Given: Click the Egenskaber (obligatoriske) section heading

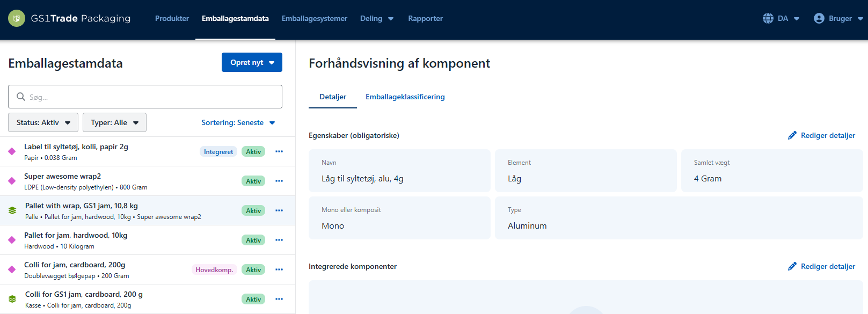Looking at the screenshot, I should [x=354, y=135].
